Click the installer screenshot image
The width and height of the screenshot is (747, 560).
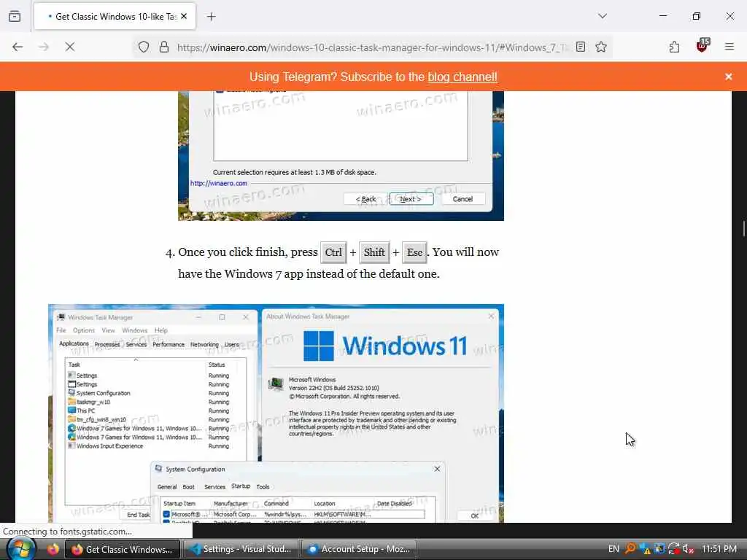tap(341, 156)
